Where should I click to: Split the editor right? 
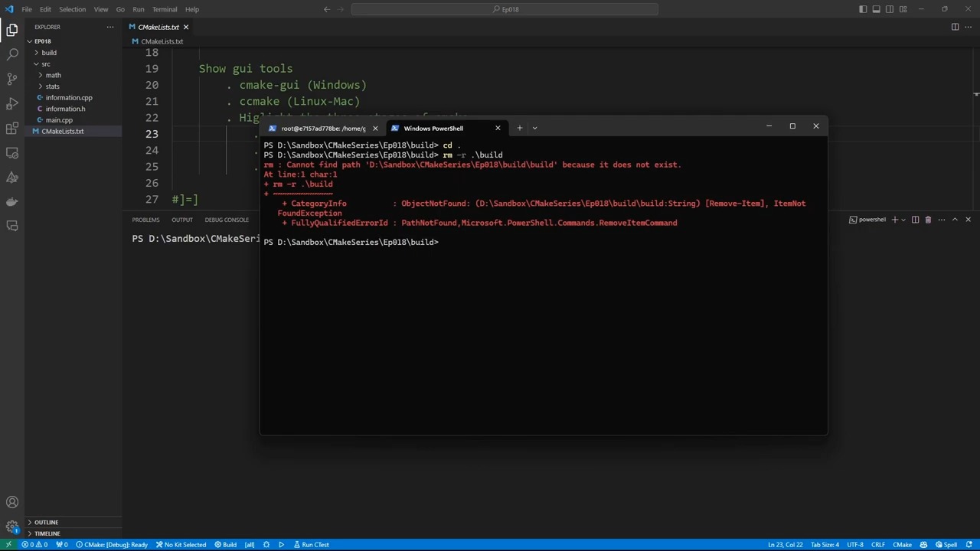pyautogui.click(x=955, y=27)
